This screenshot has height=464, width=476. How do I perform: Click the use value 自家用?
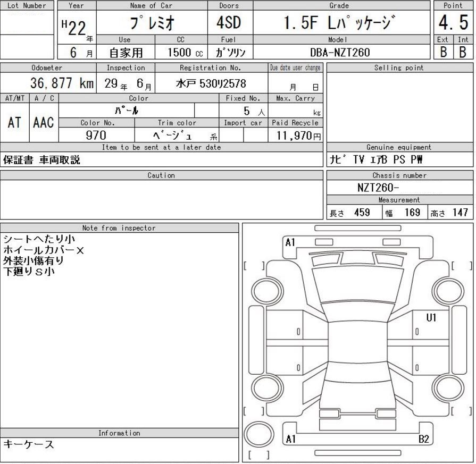[126, 53]
